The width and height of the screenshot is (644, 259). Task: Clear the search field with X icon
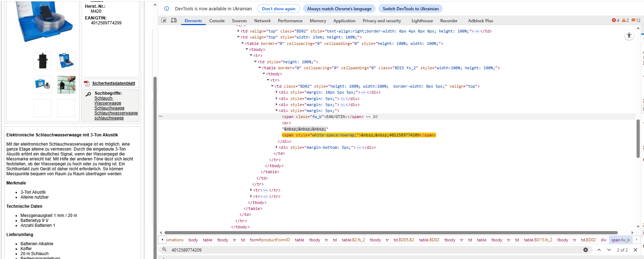point(586,250)
